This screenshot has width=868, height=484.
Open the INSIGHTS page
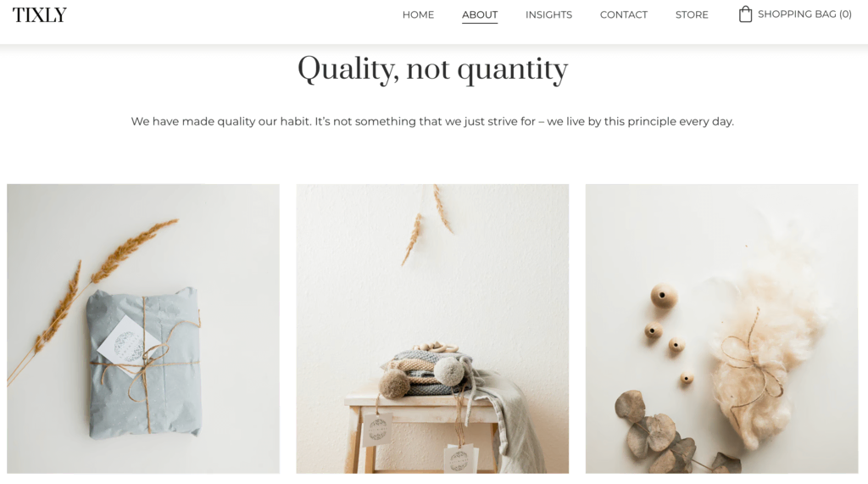(548, 15)
